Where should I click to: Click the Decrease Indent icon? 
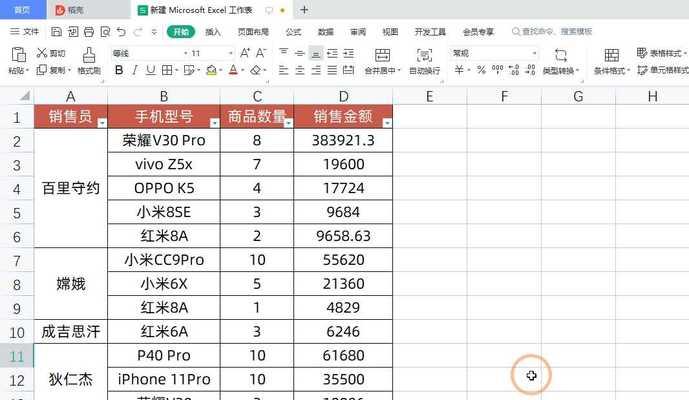pyautogui.click(x=332, y=53)
